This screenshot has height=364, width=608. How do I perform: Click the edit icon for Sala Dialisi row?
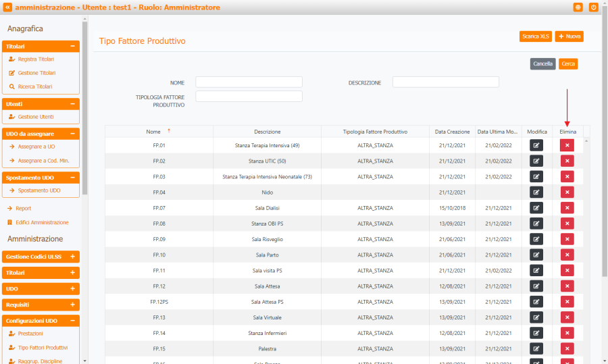[536, 208]
